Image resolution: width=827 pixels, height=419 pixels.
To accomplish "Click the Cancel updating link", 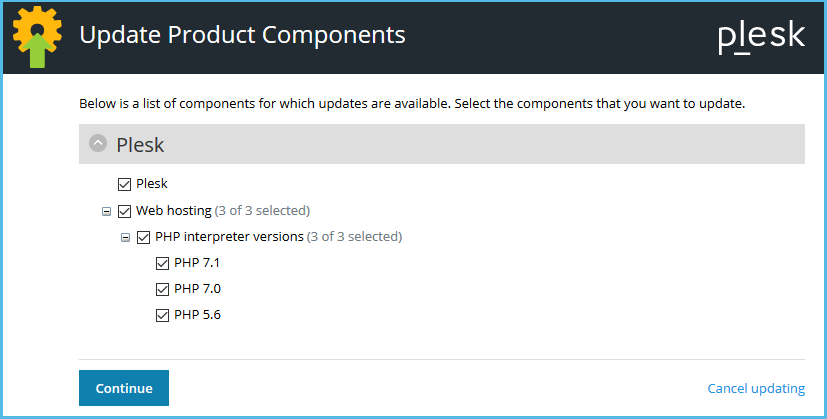I will 756,388.
